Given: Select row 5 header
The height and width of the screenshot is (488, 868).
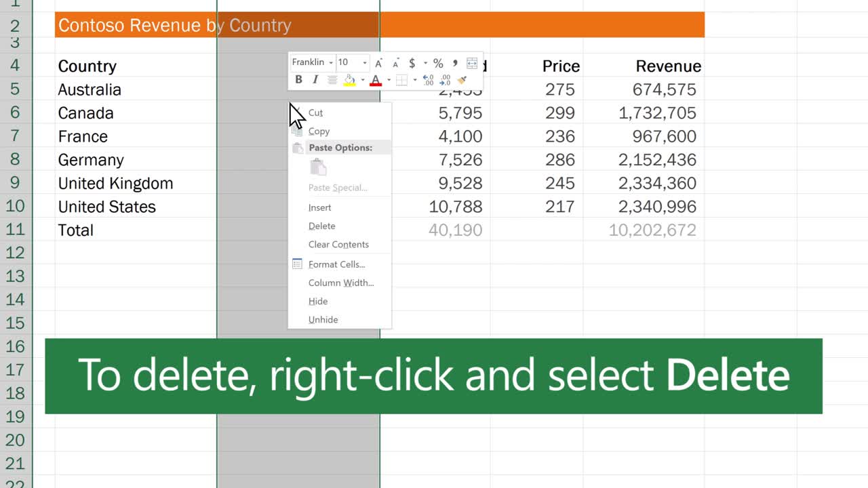Looking at the screenshot, I should [x=15, y=89].
